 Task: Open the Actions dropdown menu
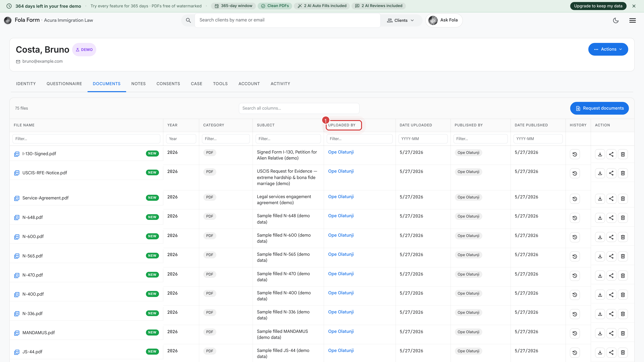click(x=608, y=49)
